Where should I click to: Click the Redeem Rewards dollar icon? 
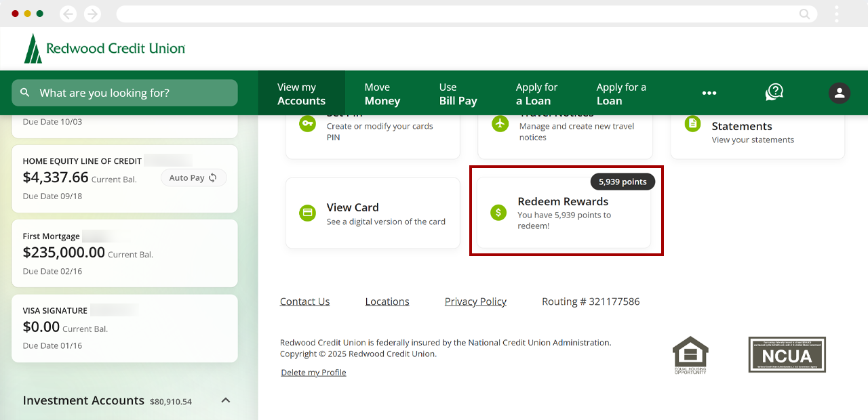[x=498, y=213]
